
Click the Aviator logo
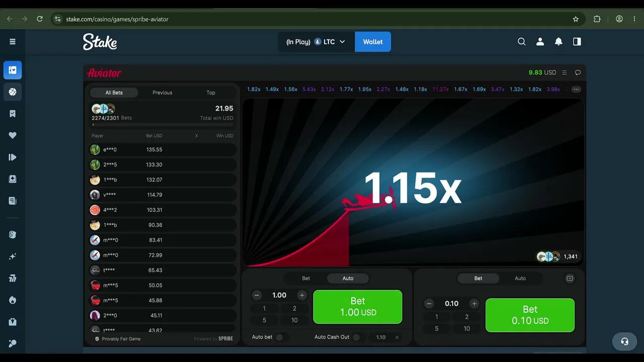(x=104, y=73)
